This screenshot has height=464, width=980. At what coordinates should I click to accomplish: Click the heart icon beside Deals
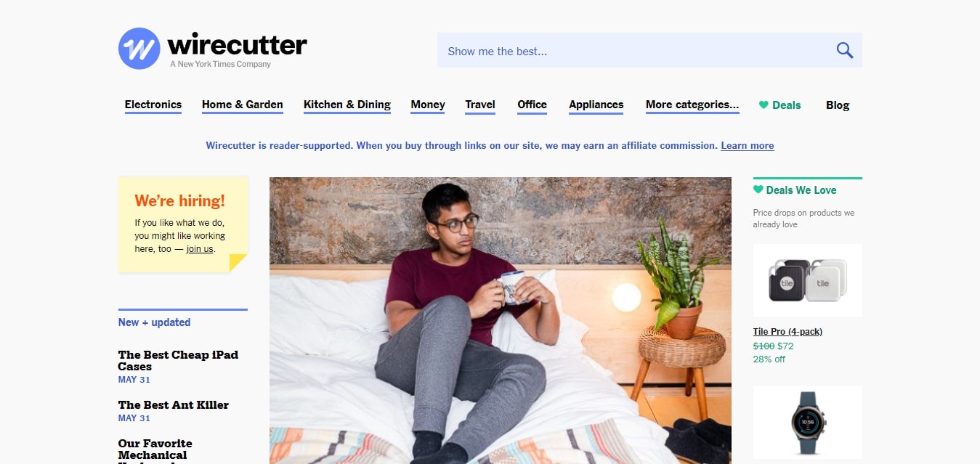point(764,105)
